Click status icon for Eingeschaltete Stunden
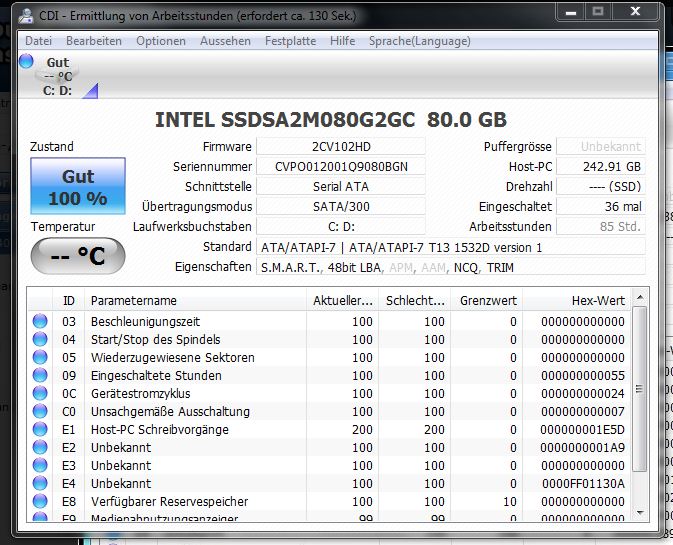Image resolution: width=673 pixels, height=545 pixels. (x=40, y=375)
